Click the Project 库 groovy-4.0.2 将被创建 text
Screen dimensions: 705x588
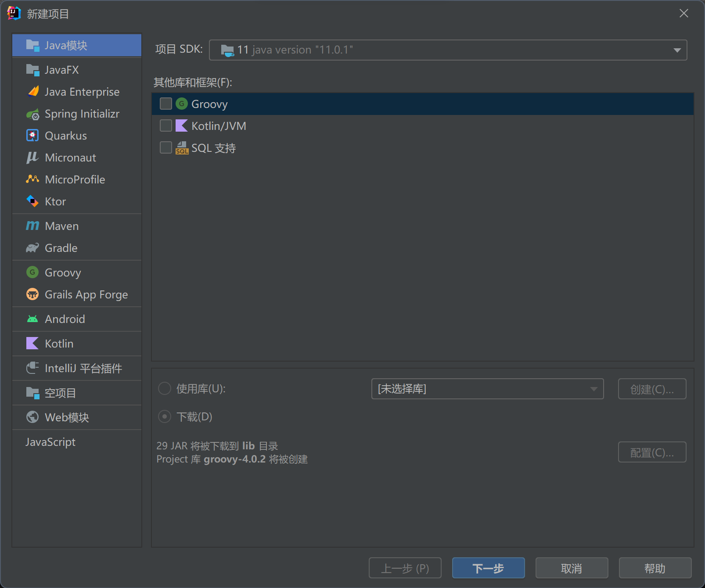pos(232,459)
